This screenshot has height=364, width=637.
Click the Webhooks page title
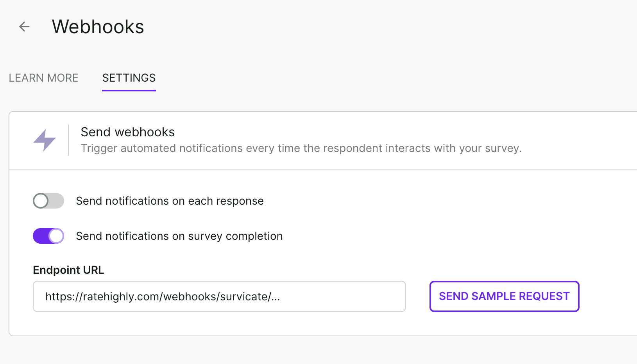[98, 27]
